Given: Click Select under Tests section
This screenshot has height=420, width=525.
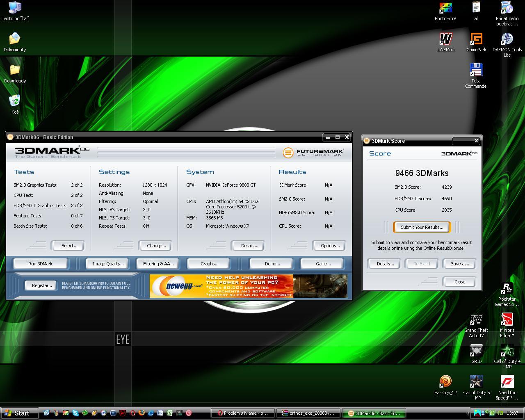Looking at the screenshot, I should pos(69,246).
